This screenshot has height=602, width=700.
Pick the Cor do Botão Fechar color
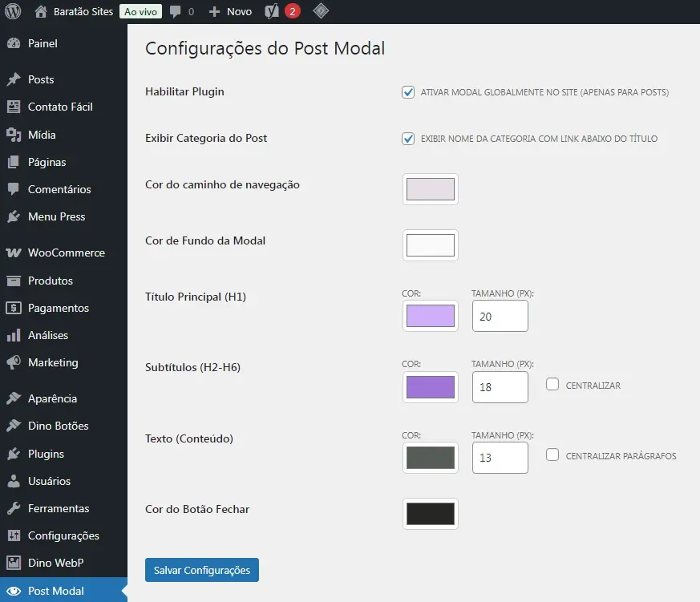(430, 513)
